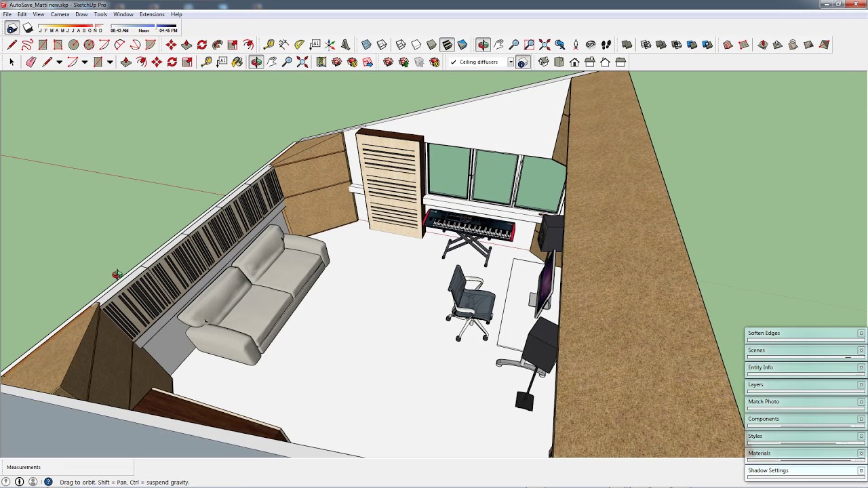This screenshot has width=868, height=488.
Task: Click the Outer Shell solid tool
Action: tap(627, 45)
